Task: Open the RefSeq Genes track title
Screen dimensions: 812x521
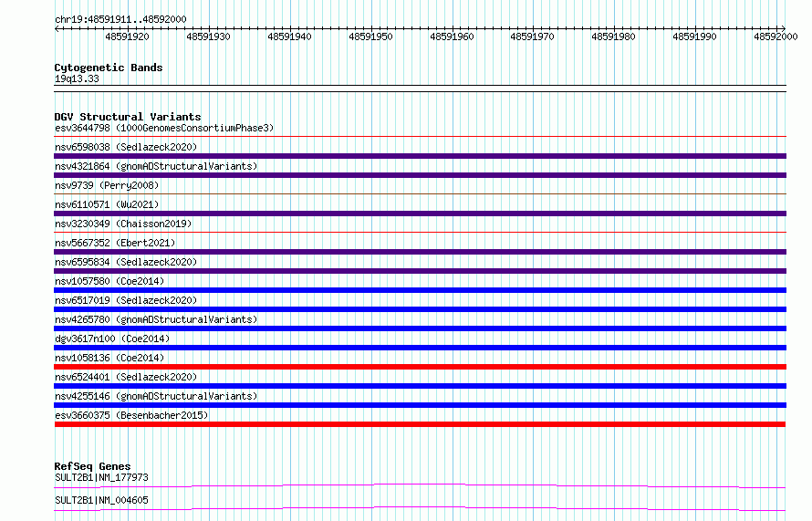Action: pyautogui.click(x=92, y=466)
